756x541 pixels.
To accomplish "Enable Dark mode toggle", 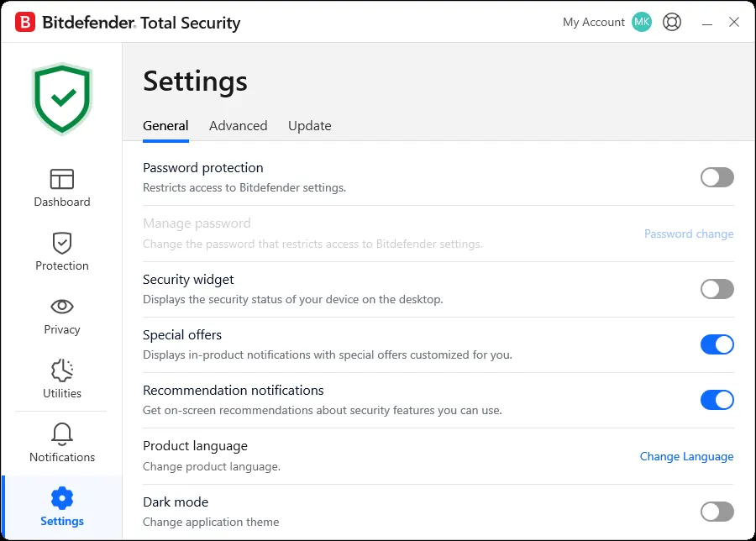I will pos(717,512).
